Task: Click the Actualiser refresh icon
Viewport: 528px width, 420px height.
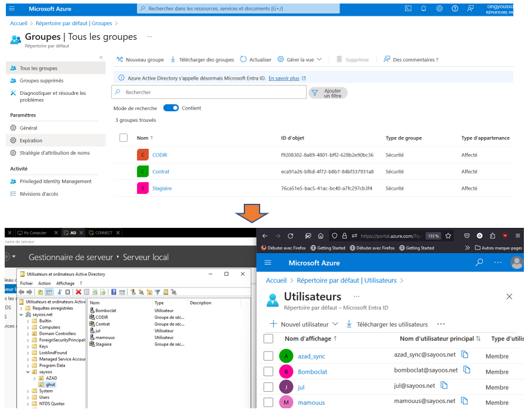Action: 243,59
